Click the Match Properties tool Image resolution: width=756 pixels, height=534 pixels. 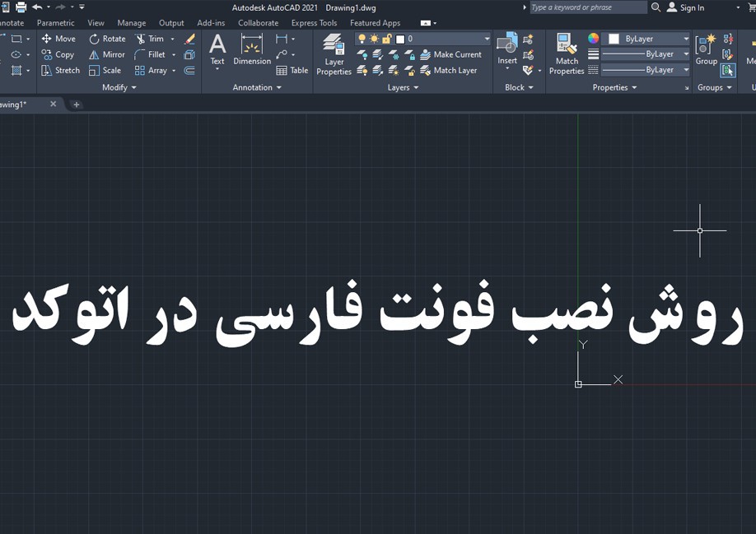[567, 54]
